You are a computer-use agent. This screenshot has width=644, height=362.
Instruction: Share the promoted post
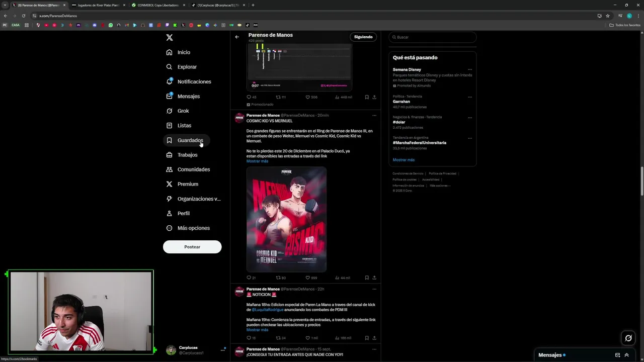[x=374, y=97]
